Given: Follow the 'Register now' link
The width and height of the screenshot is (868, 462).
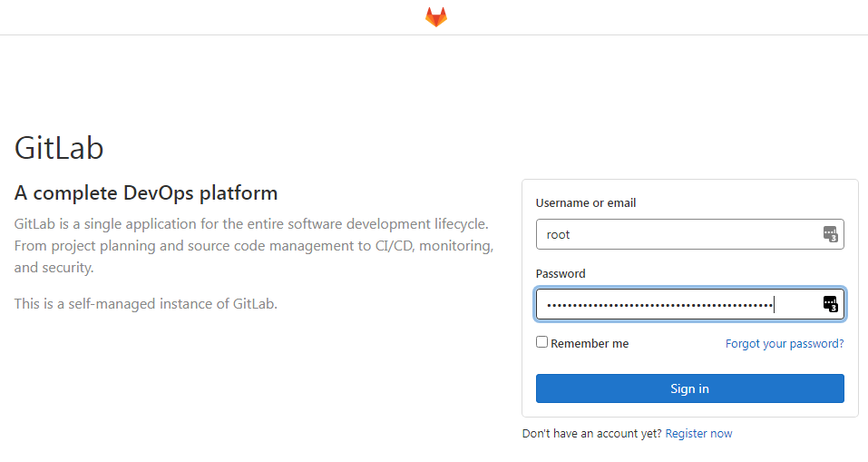Looking at the screenshot, I should point(698,433).
